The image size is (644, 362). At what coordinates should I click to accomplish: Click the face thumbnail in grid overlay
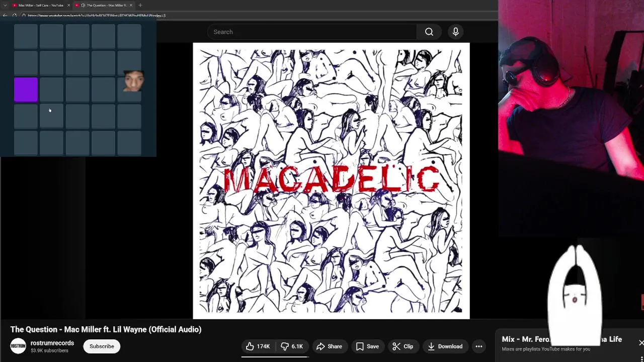pos(133,81)
